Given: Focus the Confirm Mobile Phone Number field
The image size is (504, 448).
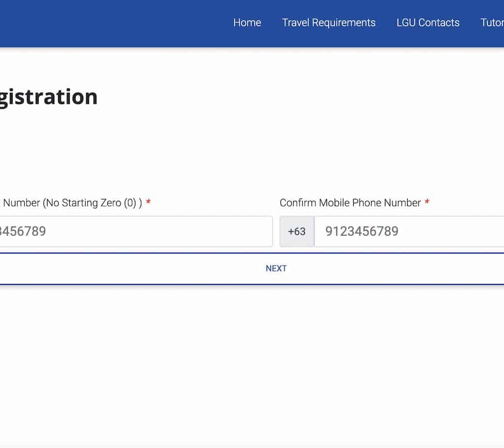Looking at the screenshot, I should (x=409, y=231).
